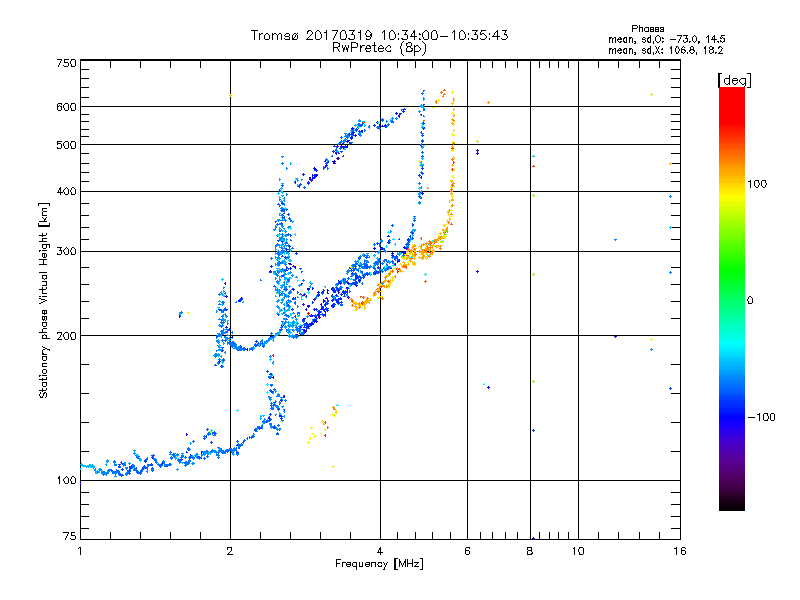Click y-axis tick label '75'
The width and height of the screenshot is (800, 600).
tap(70, 536)
